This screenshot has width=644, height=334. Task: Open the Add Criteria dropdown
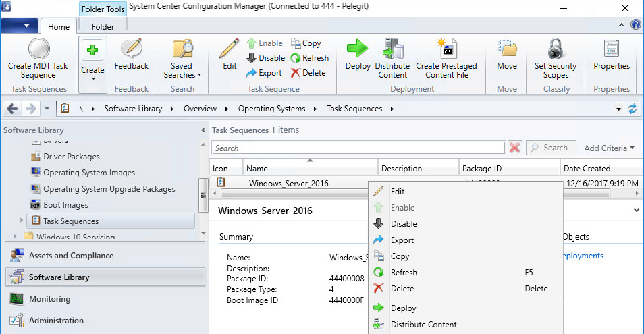point(609,148)
